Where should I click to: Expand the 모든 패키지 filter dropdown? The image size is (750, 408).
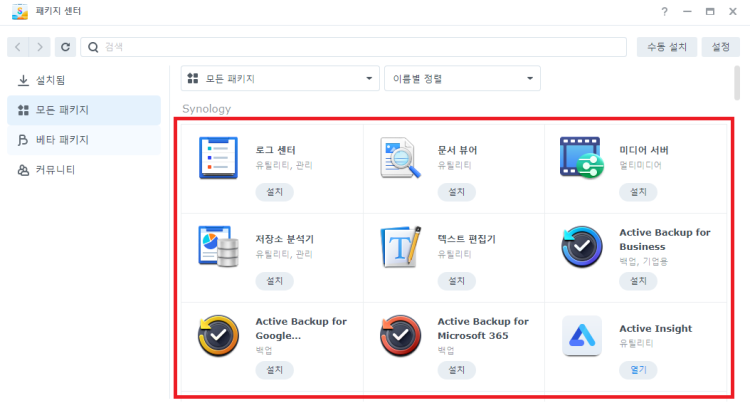tap(279, 78)
